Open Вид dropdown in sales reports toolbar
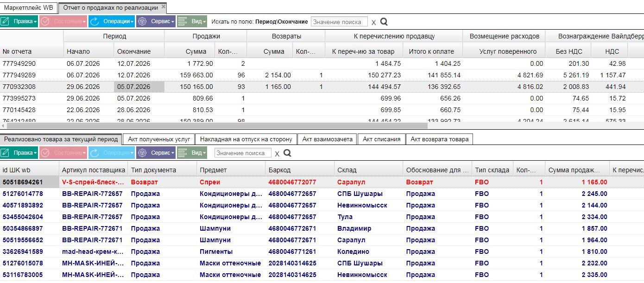Viewport: 644px width, 283px height. pos(192,21)
